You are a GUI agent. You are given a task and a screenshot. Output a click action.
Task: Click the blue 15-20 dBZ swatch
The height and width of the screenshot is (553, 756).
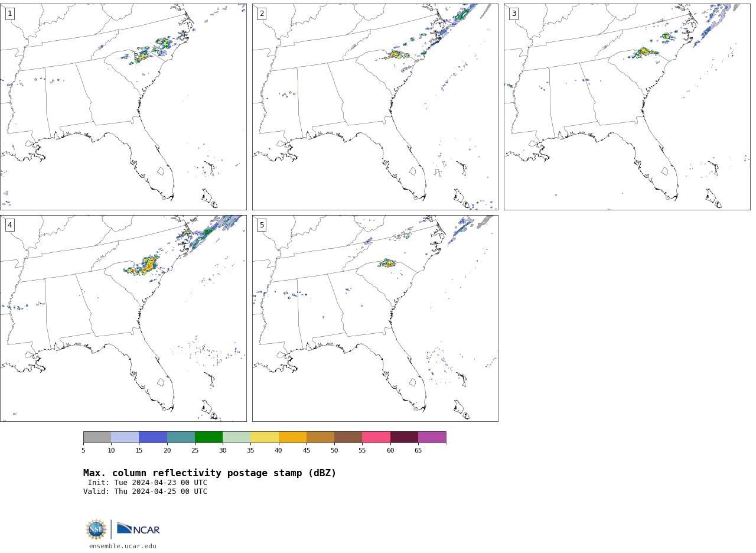[153, 437]
